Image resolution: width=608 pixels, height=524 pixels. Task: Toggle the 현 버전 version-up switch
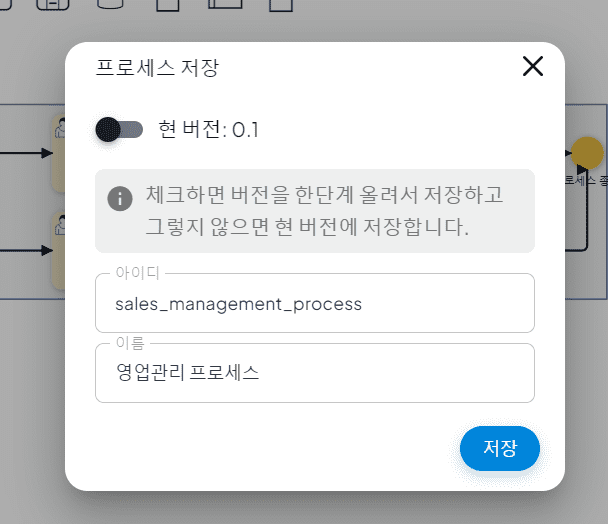[119, 130]
